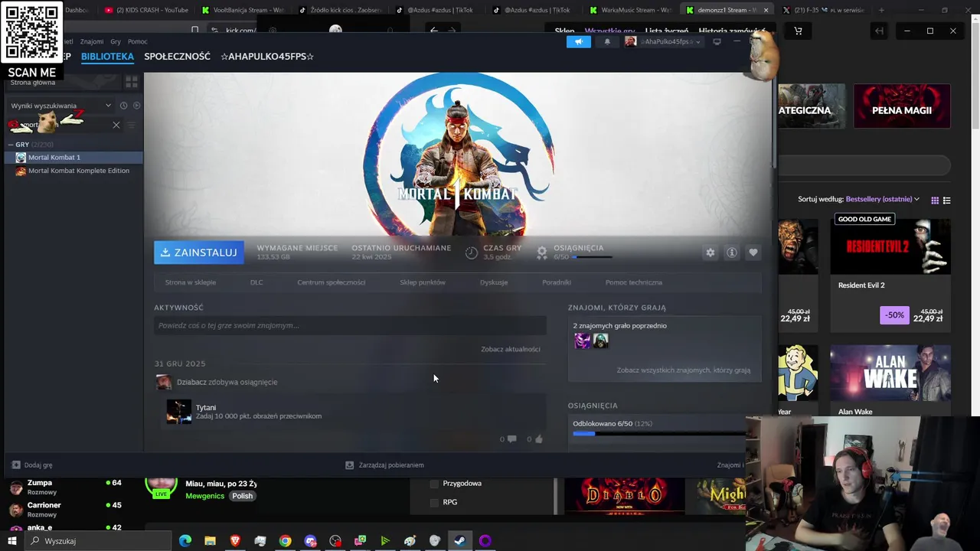Open shopping cart icon in store window
Image resolution: width=980 pixels, height=551 pixels.
798,31
